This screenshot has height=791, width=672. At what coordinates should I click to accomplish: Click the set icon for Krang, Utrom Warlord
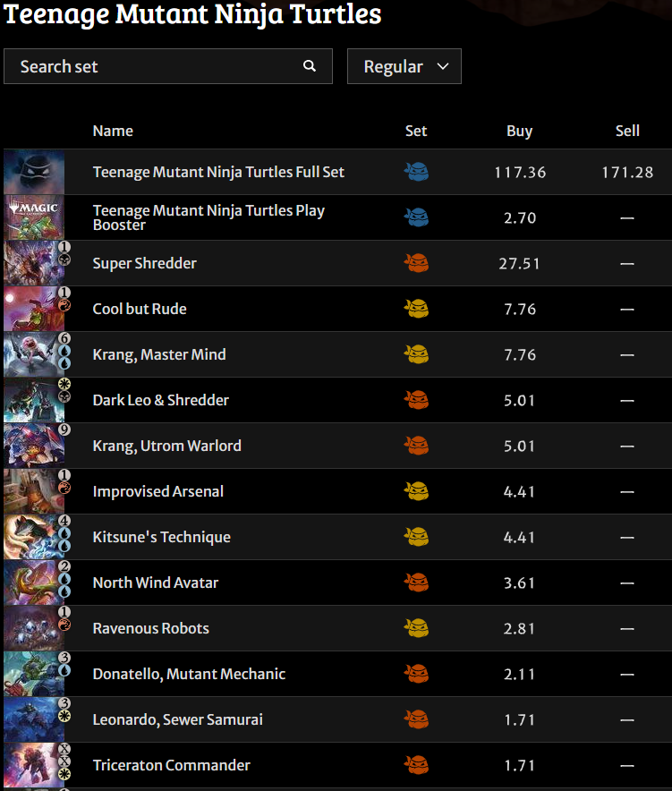(416, 446)
